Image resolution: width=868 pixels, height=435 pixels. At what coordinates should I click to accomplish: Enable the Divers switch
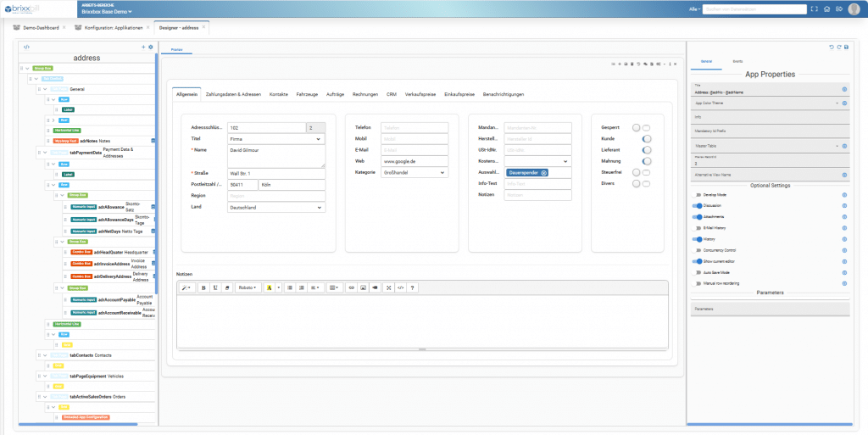641,184
